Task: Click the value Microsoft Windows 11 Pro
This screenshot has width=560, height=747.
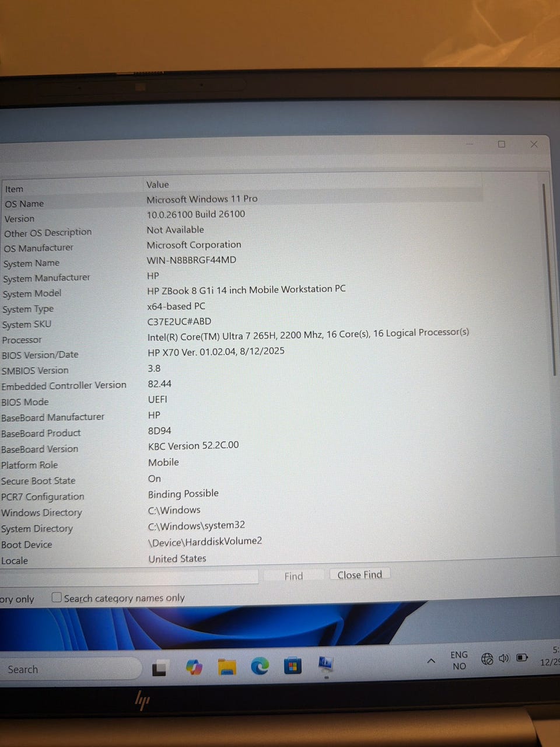Action: pyautogui.click(x=202, y=198)
